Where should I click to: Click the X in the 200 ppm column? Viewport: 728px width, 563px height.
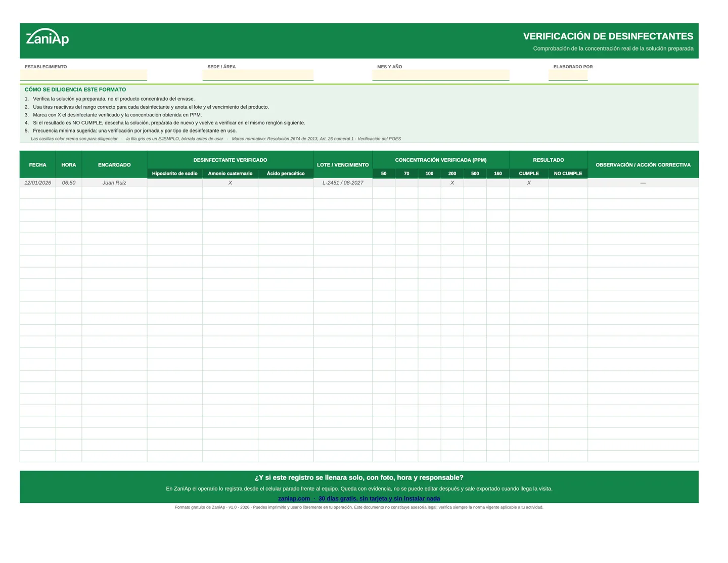pyautogui.click(x=452, y=183)
